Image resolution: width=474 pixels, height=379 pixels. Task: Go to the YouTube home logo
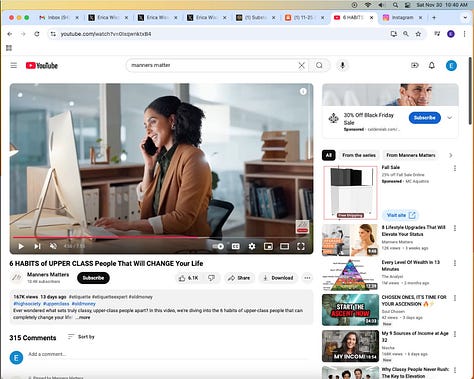pyautogui.click(x=42, y=66)
